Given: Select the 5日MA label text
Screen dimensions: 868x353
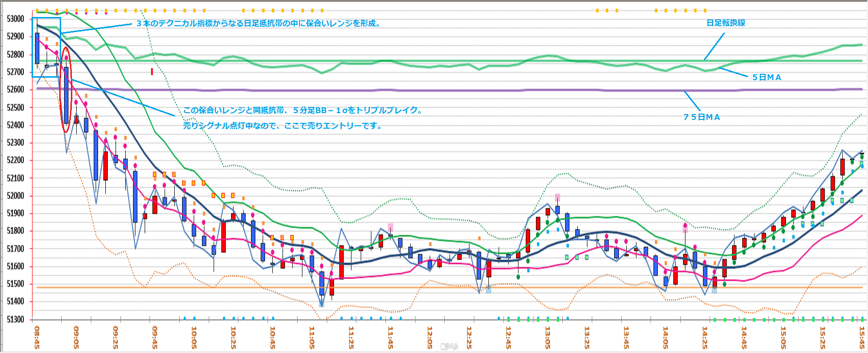Looking at the screenshot, I should [767, 77].
